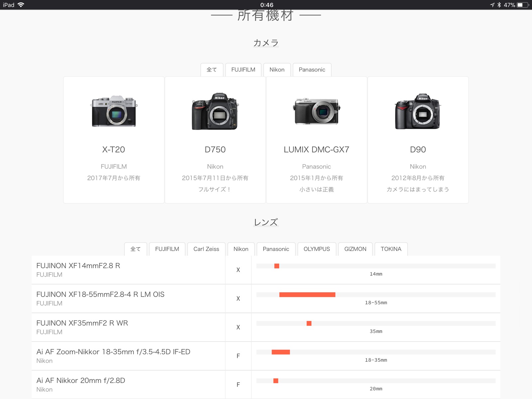
Task: Select the 全て camera tab
Action: [211, 70]
